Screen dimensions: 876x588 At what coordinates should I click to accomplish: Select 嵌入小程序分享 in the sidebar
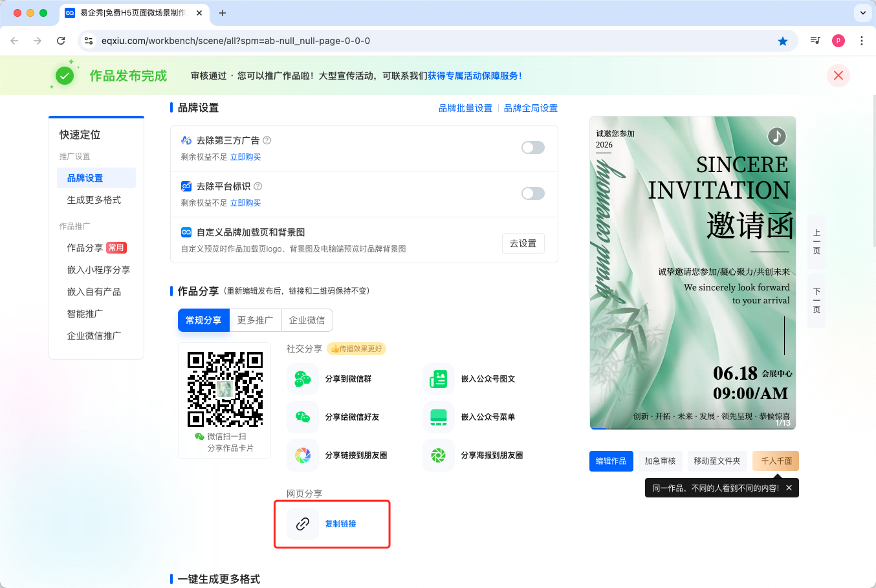(x=98, y=270)
